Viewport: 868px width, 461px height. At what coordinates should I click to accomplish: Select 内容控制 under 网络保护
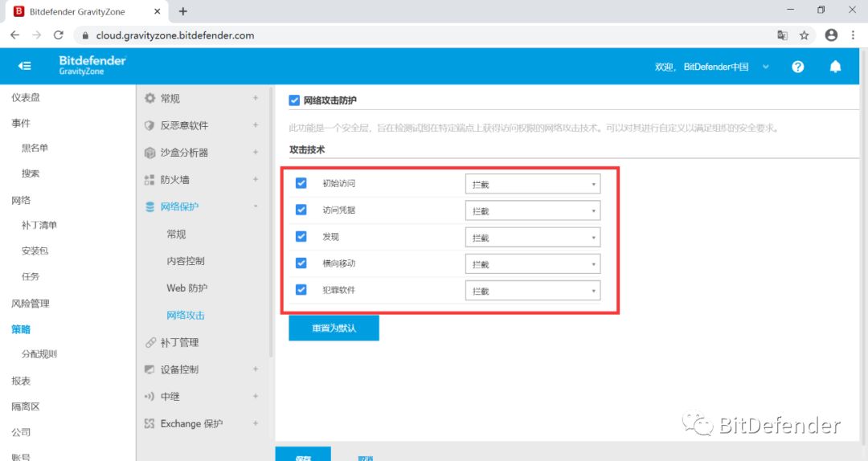(186, 261)
